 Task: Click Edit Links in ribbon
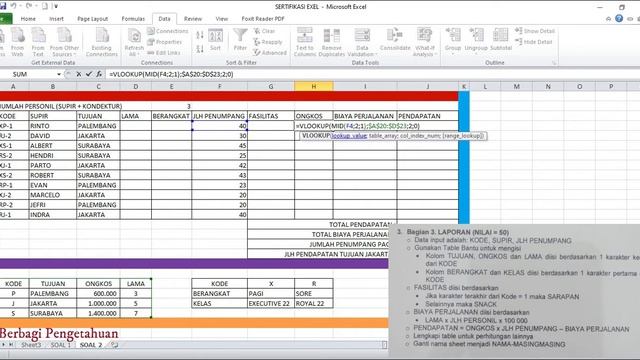164,53
